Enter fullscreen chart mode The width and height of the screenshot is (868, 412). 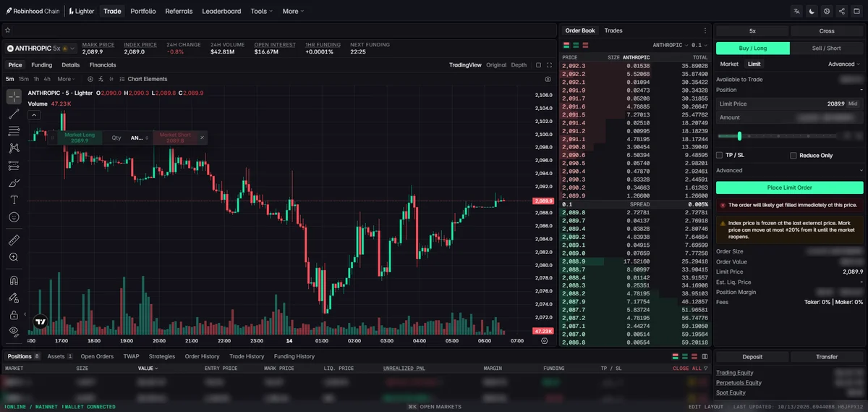coord(548,65)
